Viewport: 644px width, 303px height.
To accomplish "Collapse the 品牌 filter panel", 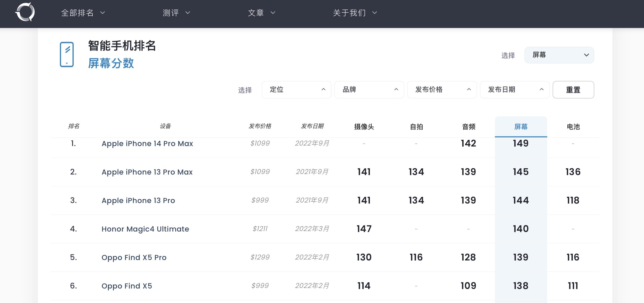I will (x=369, y=90).
